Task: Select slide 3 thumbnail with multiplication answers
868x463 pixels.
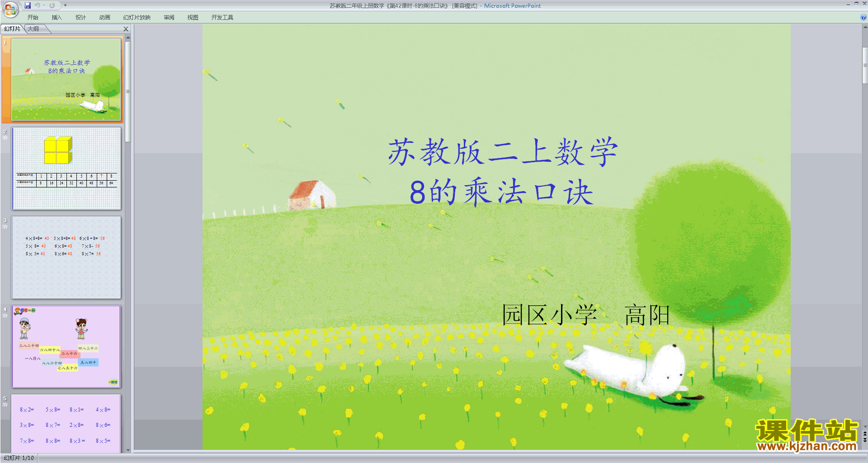Action: click(x=66, y=257)
